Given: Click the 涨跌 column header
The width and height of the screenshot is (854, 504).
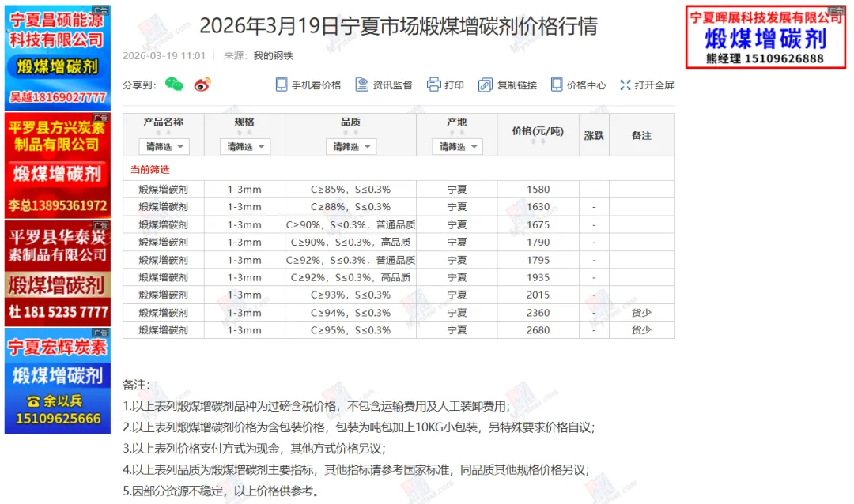Looking at the screenshot, I should point(594,134).
